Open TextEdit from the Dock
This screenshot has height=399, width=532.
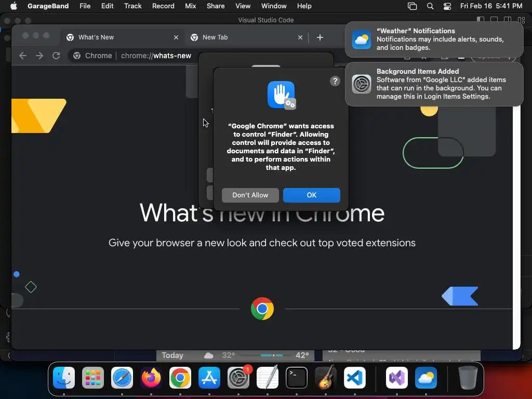pos(268,377)
